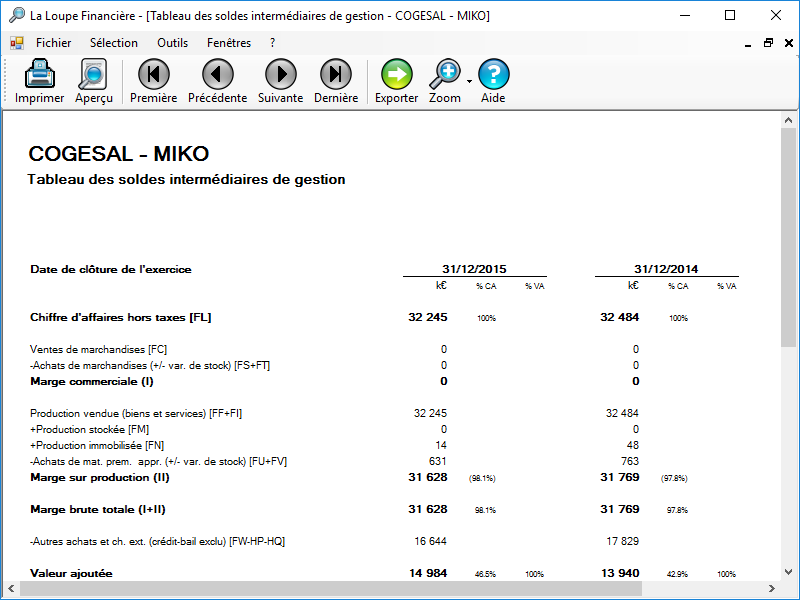Click horizontal scrollbar right arrow
This screenshot has width=800, height=600.
click(x=772, y=588)
